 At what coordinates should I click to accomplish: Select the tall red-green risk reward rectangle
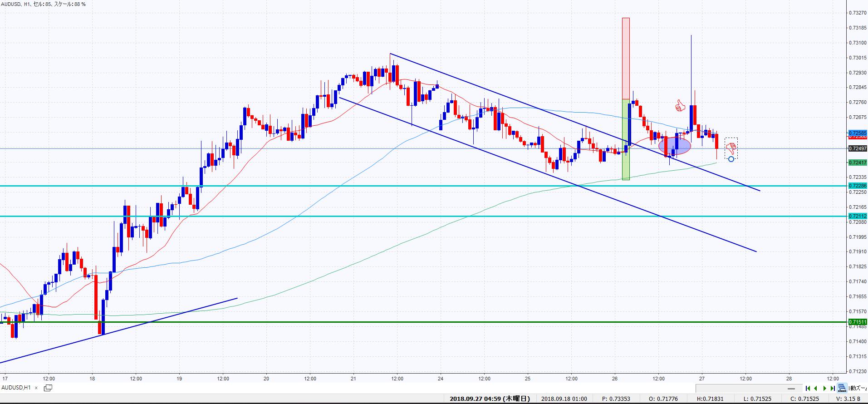pos(626,99)
